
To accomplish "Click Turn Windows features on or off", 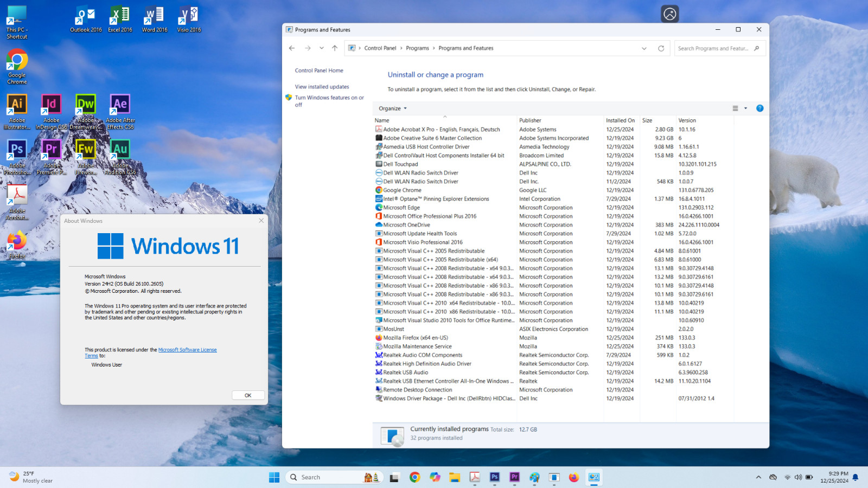I will click(x=329, y=101).
